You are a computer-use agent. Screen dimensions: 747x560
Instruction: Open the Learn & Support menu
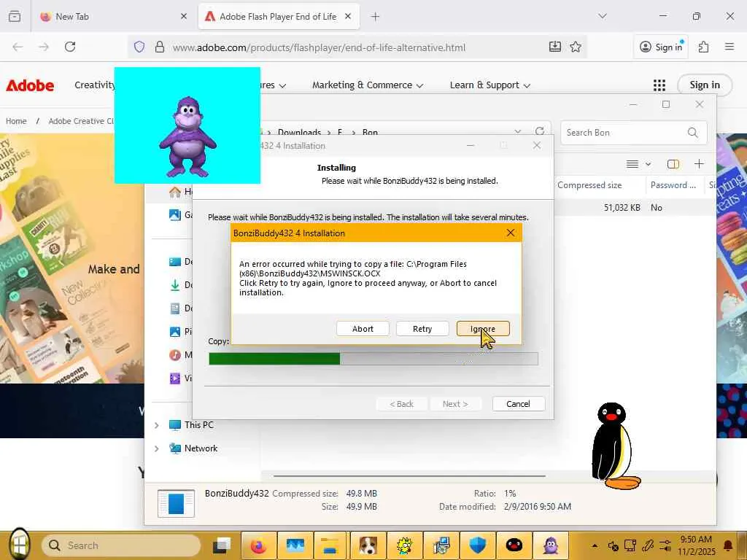point(489,85)
